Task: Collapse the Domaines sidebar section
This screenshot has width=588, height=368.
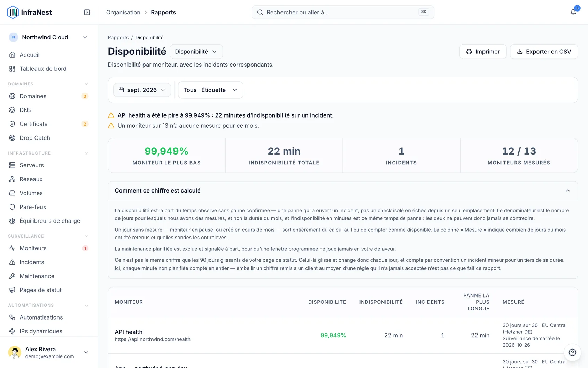Action: 87,84
